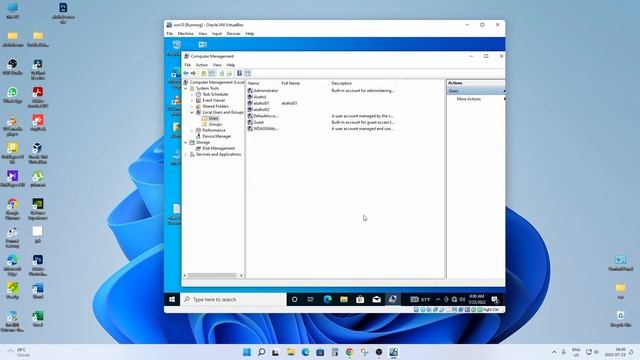Select the Guest user row
Image resolution: width=640 pixels, height=360 pixels.
coord(321,122)
